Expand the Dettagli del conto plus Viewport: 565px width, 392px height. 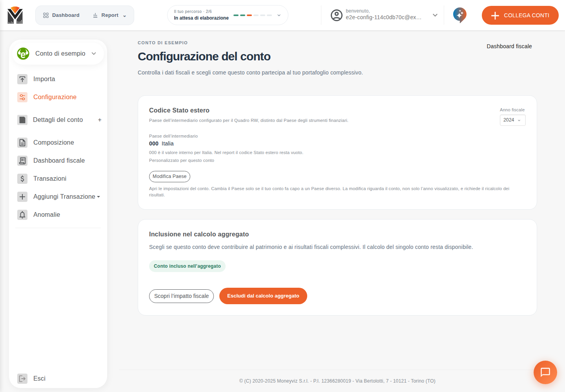[100, 120]
